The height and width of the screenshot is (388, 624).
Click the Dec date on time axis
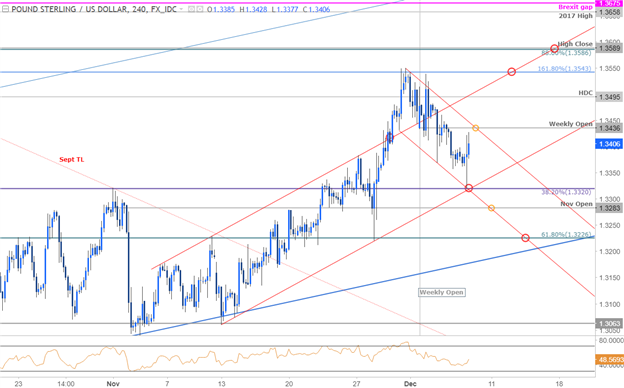[410, 383]
